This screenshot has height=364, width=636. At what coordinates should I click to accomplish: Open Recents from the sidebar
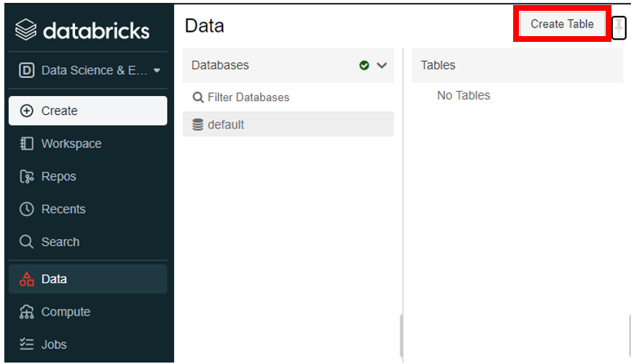[x=87, y=209]
